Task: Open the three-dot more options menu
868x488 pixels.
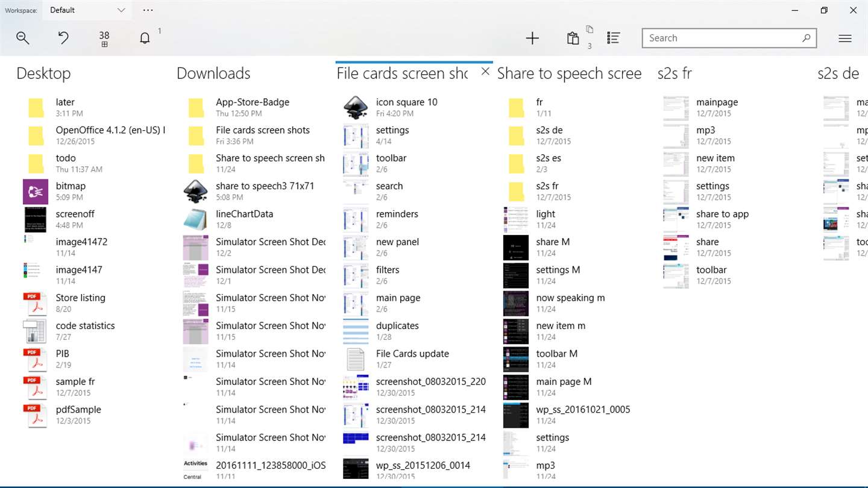Action: [x=148, y=10]
